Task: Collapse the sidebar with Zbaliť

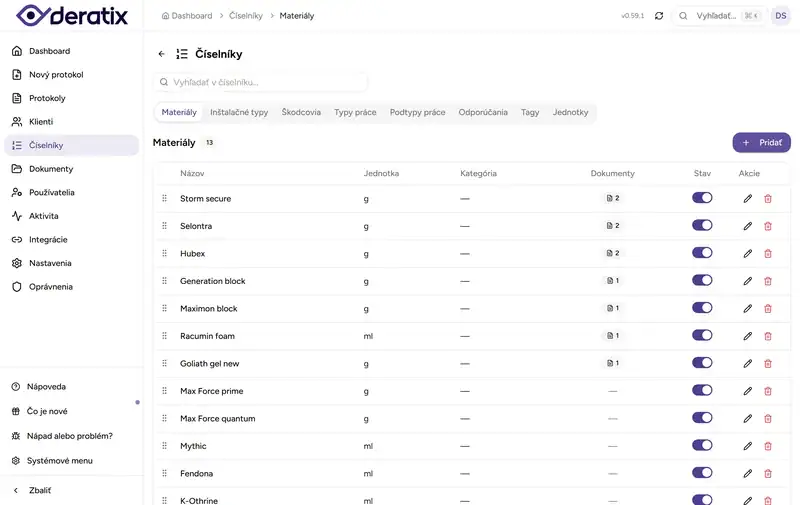Action: pos(40,490)
